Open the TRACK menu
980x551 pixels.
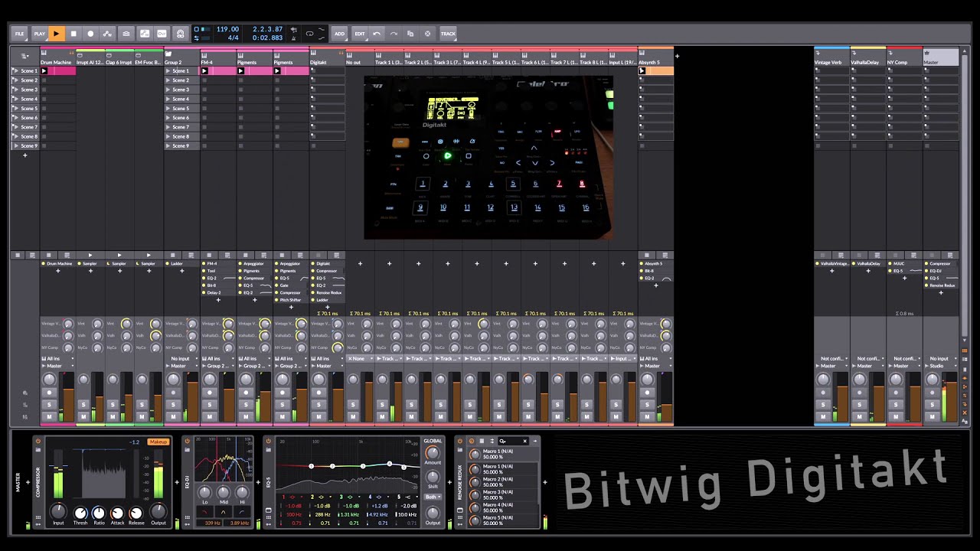(x=448, y=34)
